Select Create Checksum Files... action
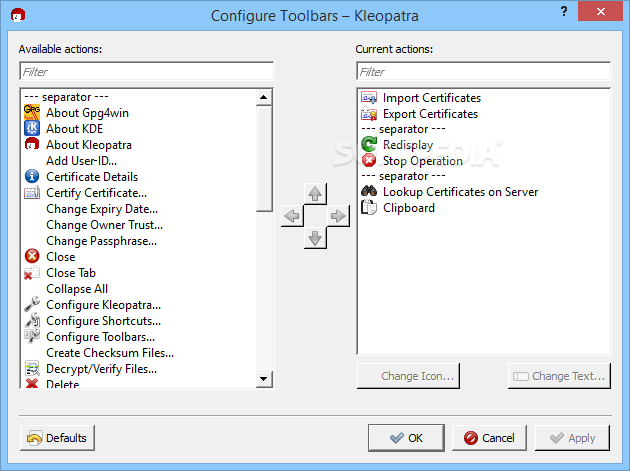The height and width of the screenshot is (471, 630). [110, 353]
